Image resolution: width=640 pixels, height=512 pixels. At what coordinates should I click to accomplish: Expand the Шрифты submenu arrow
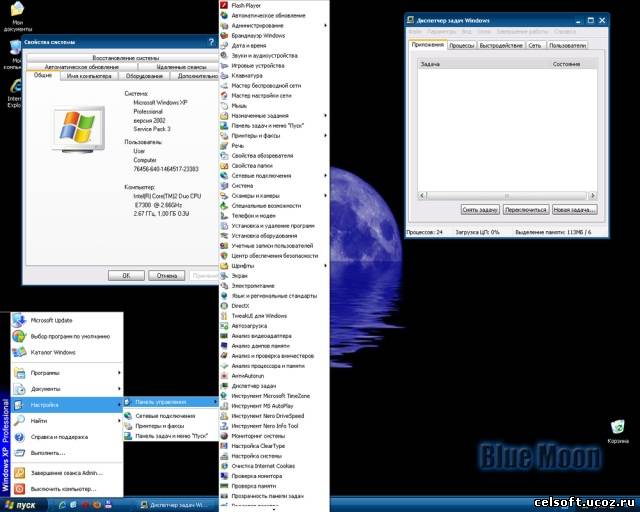[x=325, y=266]
